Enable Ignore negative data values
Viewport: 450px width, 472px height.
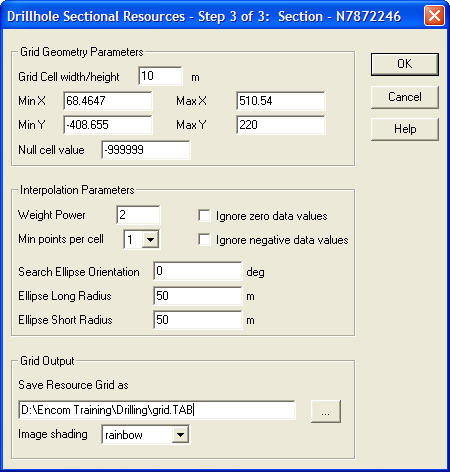tap(204, 240)
